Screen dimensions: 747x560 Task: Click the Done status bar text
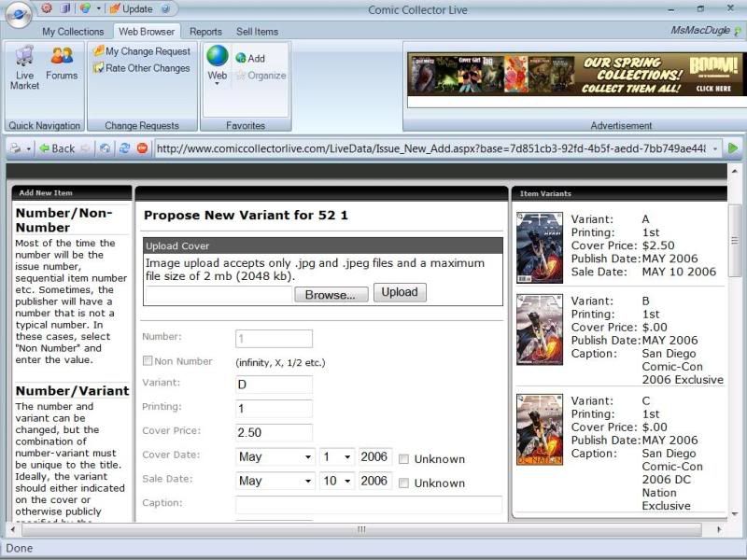(x=20, y=548)
